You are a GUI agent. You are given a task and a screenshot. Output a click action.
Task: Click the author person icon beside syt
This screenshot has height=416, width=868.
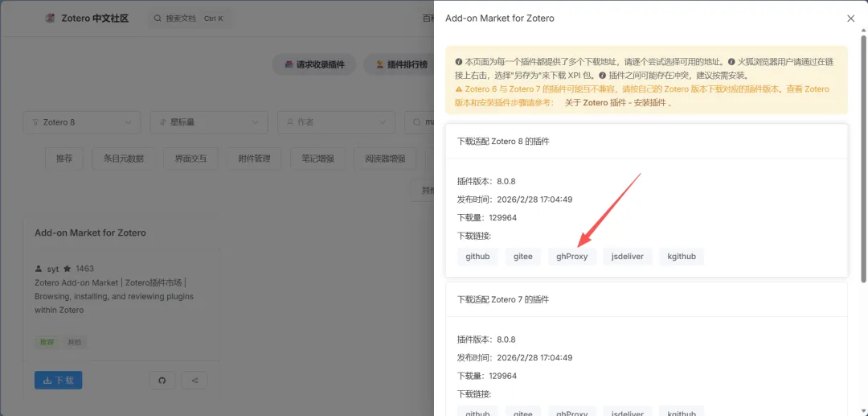pyautogui.click(x=39, y=269)
